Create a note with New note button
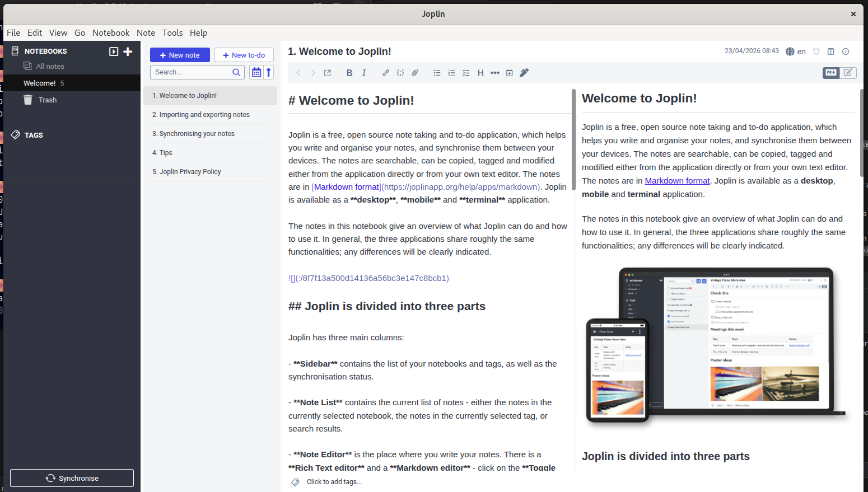 click(180, 55)
